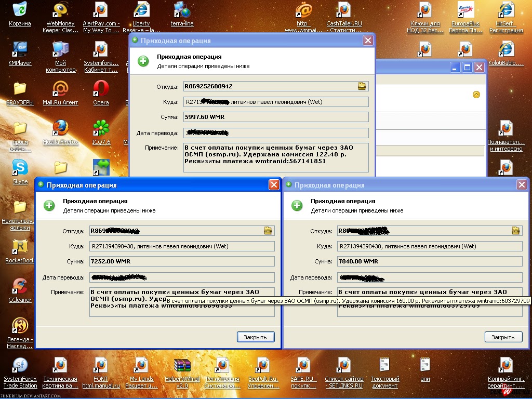The width and height of the screenshot is (532, 399).
Task: Click the 7840.00 WMR sum field
Action: click(430, 262)
